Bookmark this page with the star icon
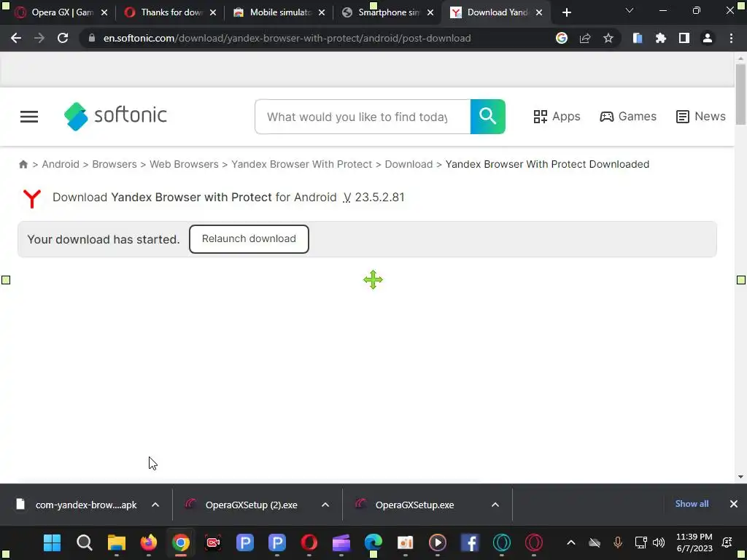This screenshot has width=747, height=560. pyautogui.click(x=608, y=38)
